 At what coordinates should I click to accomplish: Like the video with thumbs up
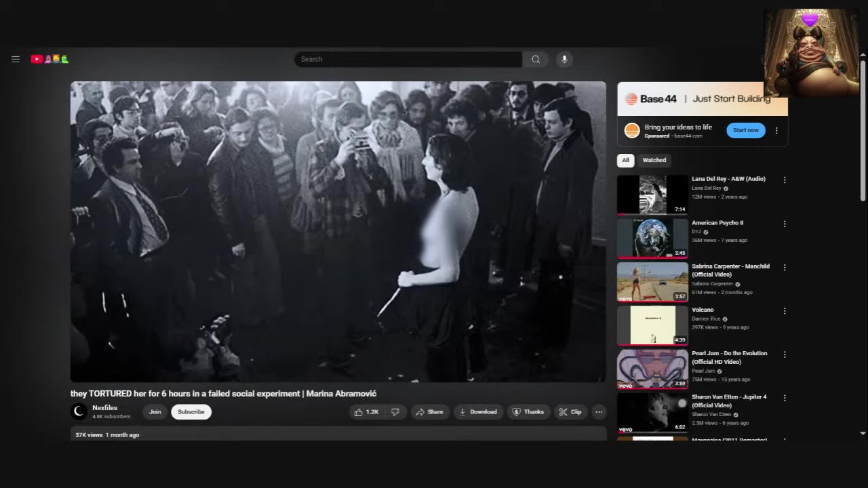[x=366, y=412]
